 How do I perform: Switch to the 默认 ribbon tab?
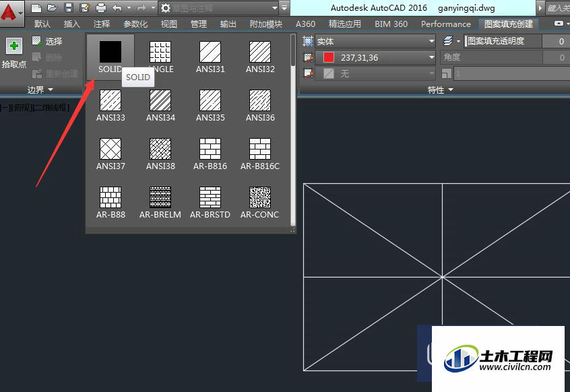(x=42, y=24)
